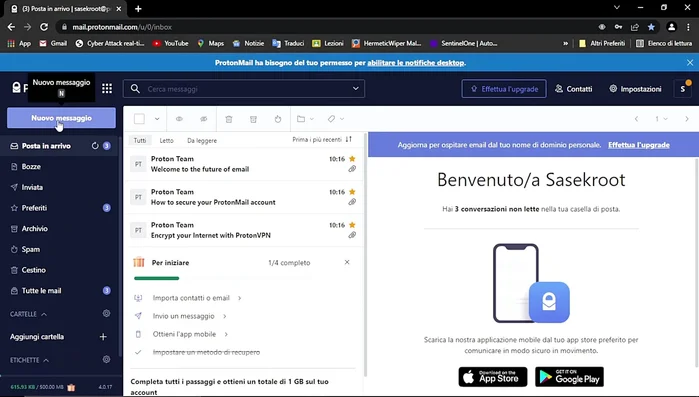Unstar the How to secure message
Image resolution: width=699 pixels, height=397 pixels.
click(352, 192)
